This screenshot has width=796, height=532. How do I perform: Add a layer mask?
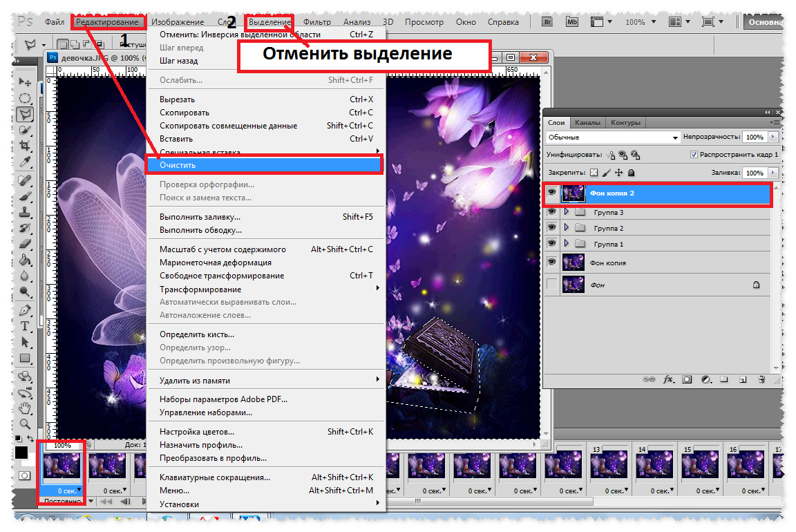687,379
